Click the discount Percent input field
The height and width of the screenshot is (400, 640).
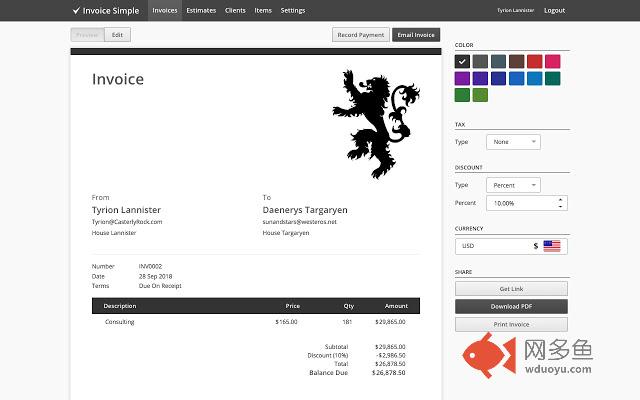520,203
